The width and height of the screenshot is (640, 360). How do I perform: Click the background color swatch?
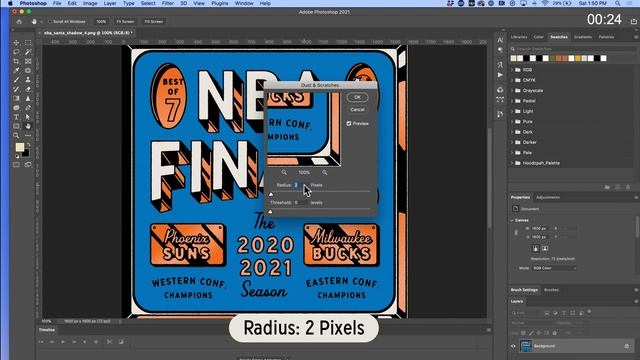26,153
